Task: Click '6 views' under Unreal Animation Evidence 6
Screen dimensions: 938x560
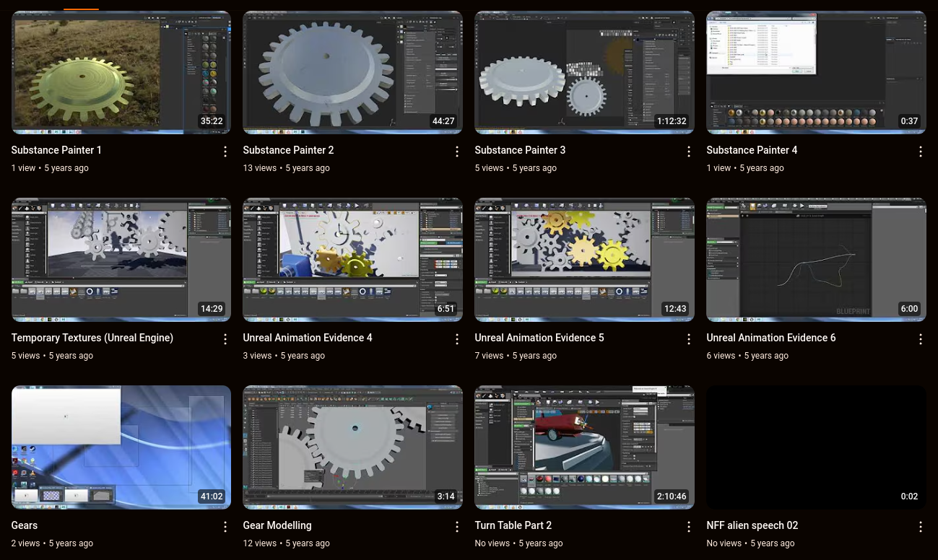Action: (x=721, y=356)
